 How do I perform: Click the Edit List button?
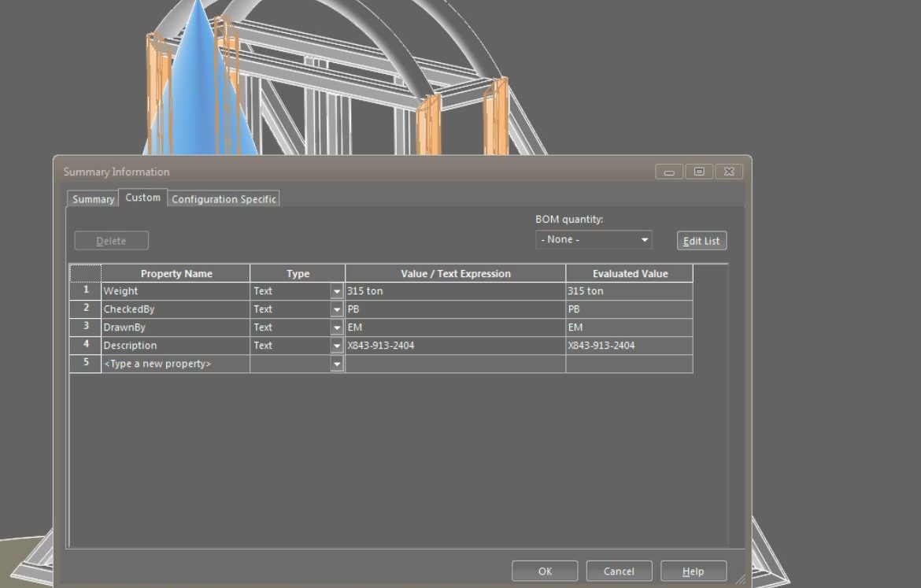[x=701, y=241]
